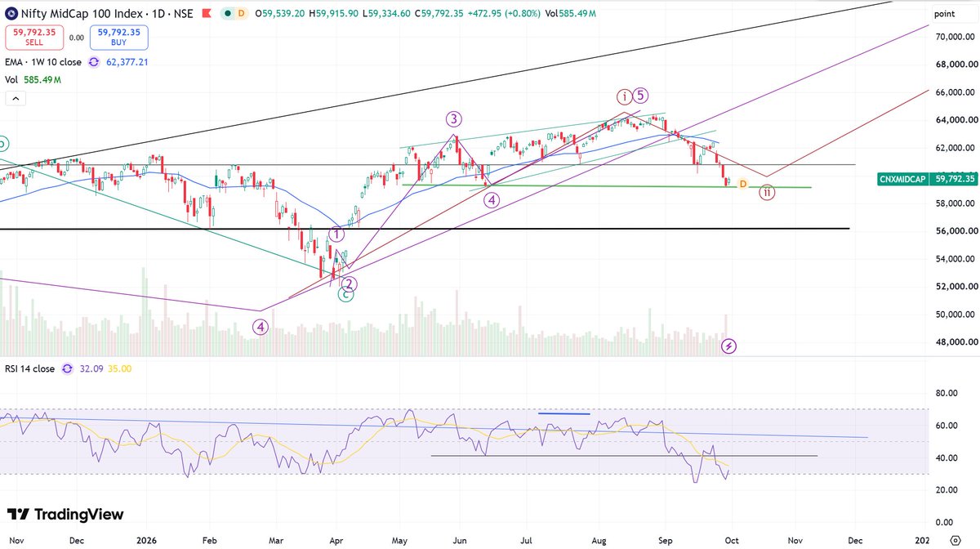Select the Vol indicator legend label
This screenshot has width=980, height=549.
[x=11, y=79]
